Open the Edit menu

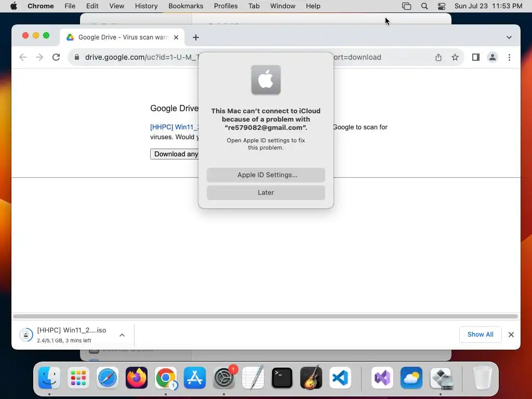(92, 6)
